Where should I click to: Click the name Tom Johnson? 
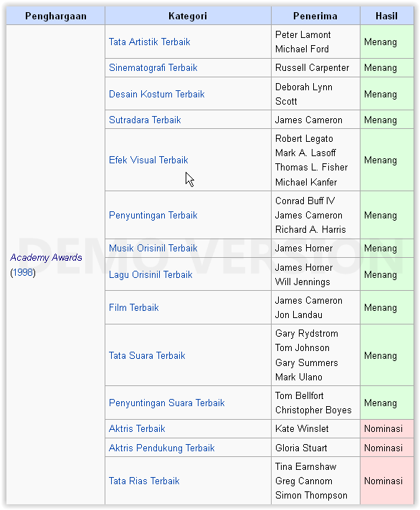click(302, 348)
